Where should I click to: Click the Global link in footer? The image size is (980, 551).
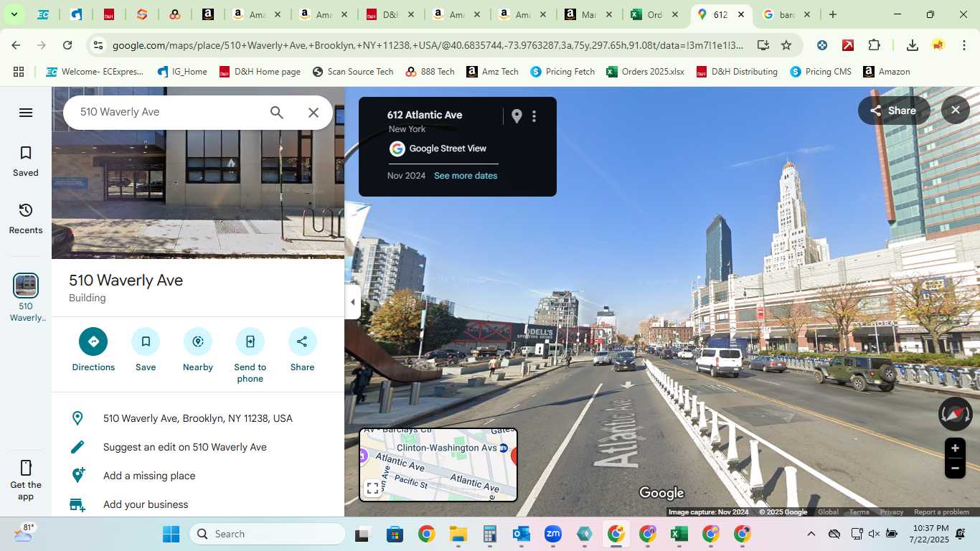pos(828,512)
